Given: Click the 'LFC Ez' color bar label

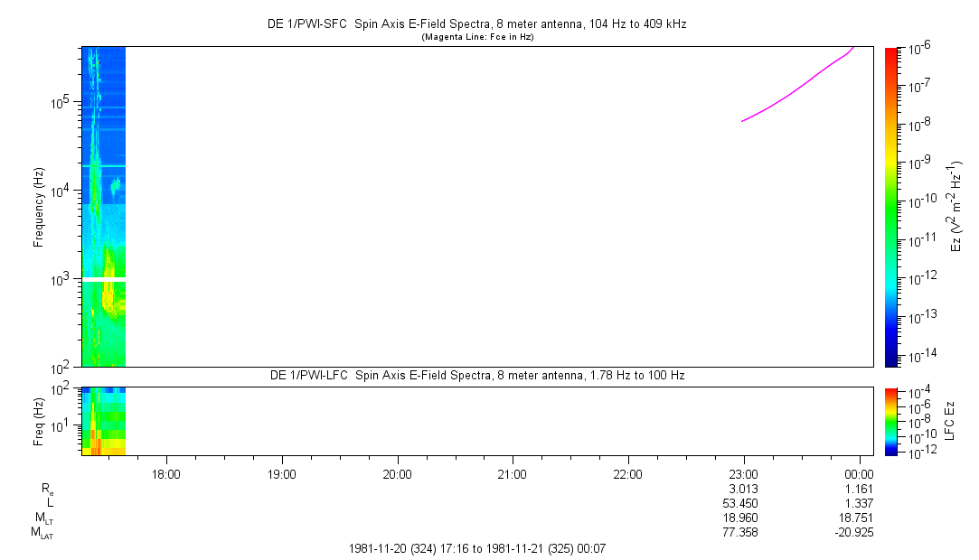Looking at the screenshot, I should pyautogui.click(x=950, y=421).
